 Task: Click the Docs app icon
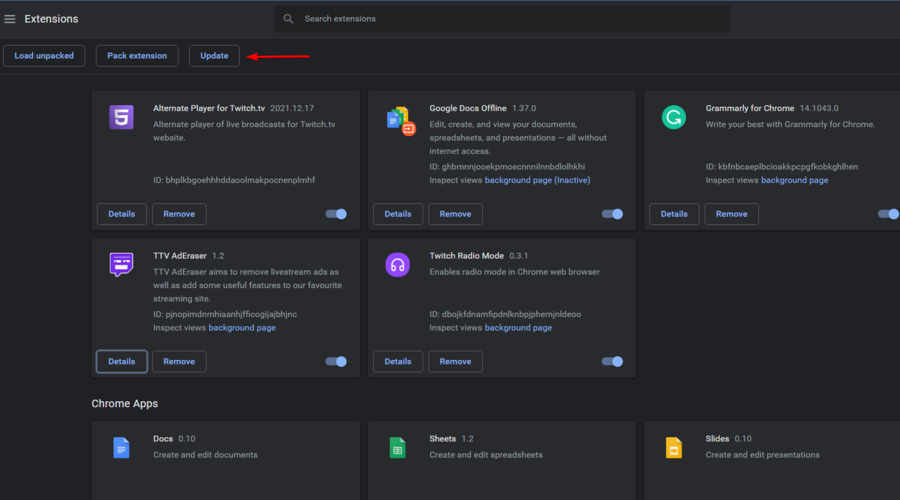click(121, 448)
